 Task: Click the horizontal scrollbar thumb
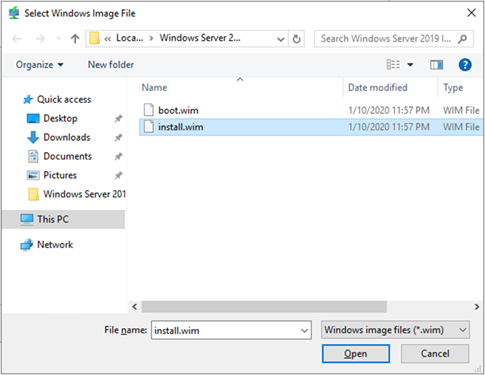pos(264,307)
